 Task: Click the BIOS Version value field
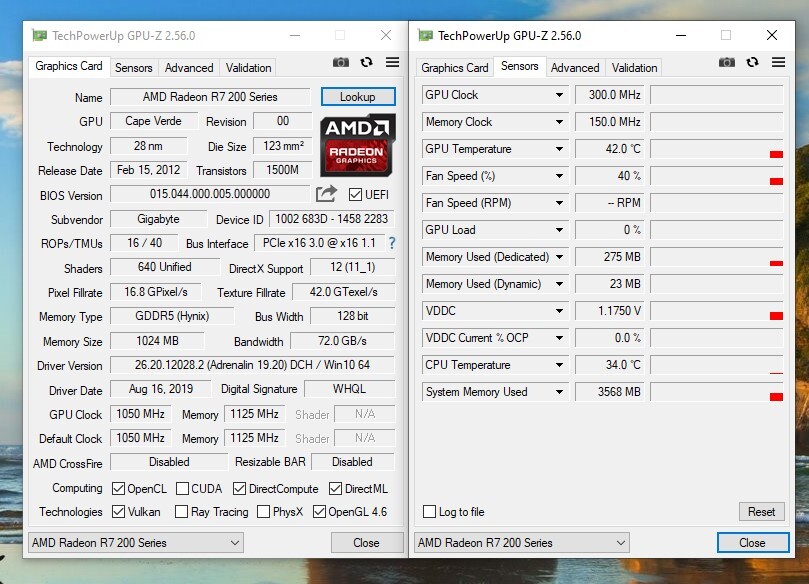click(x=210, y=194)
